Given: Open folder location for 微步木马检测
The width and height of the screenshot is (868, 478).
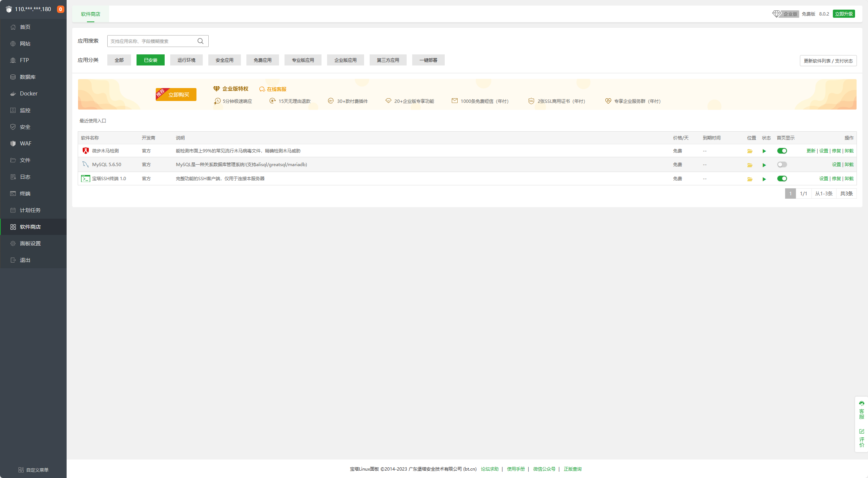Looking at the screenshot, I should [x=750, y=151].
